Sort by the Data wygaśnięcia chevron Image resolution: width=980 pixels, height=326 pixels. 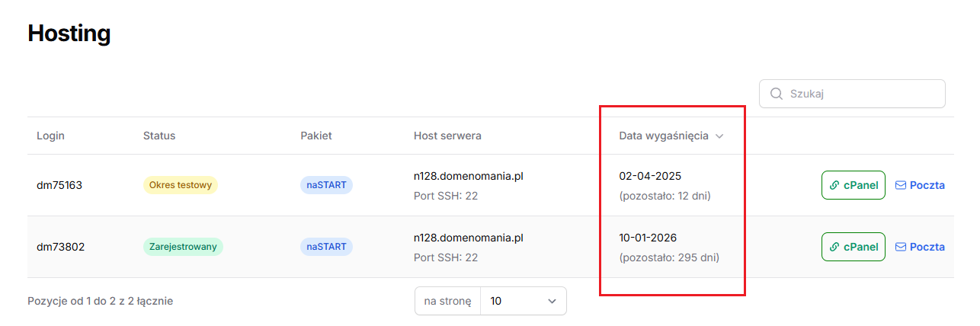(719, 136)
